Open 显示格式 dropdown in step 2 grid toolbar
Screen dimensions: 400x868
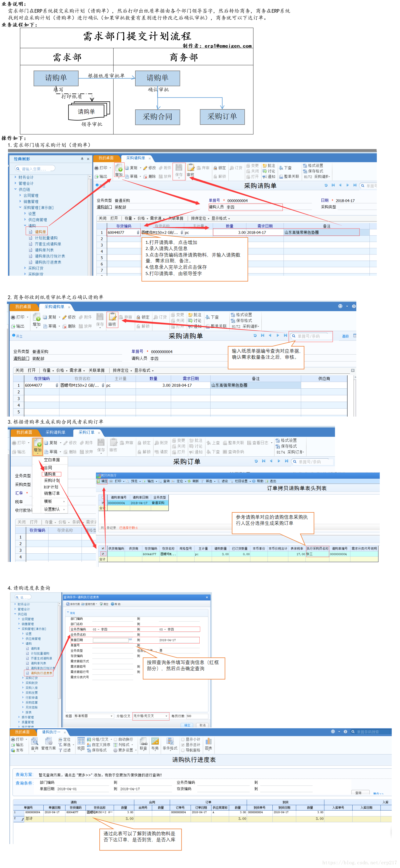tap(144, 370)
